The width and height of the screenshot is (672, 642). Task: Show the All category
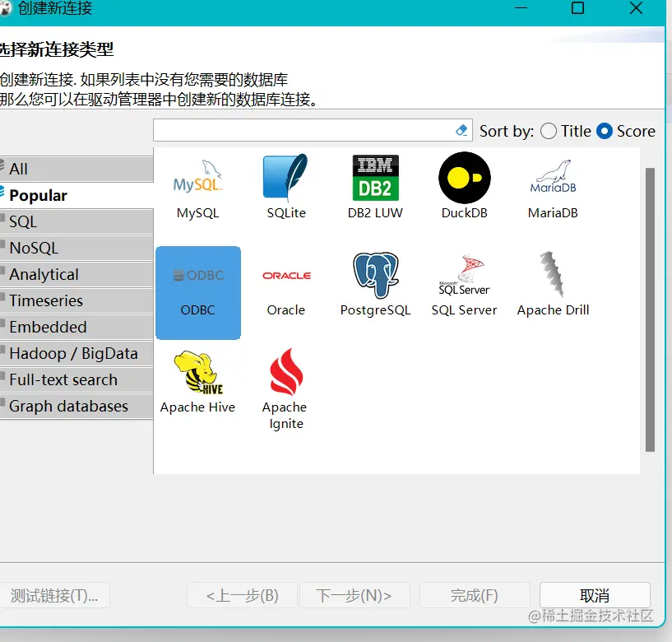76,169
